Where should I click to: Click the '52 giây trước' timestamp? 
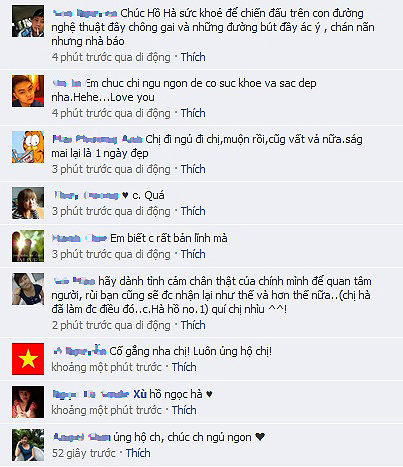coord(84,453)
